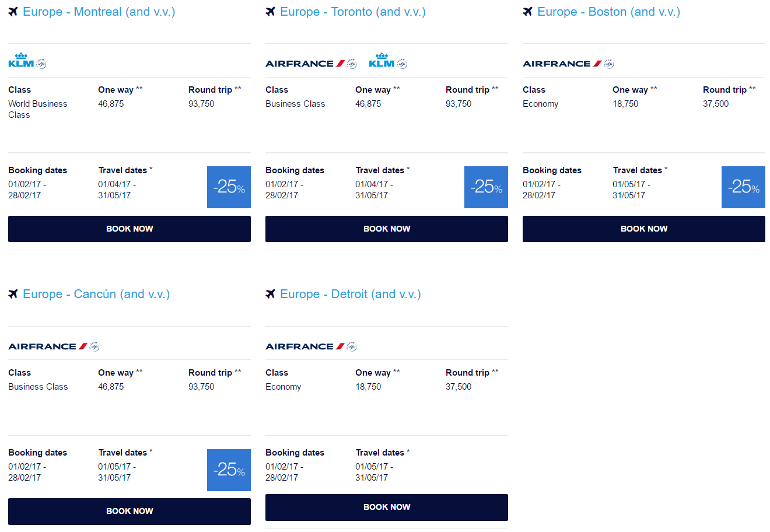Select Boston round trip miles 37,500
This screenshot has width=770, height=532.
(x=716, y=104)
